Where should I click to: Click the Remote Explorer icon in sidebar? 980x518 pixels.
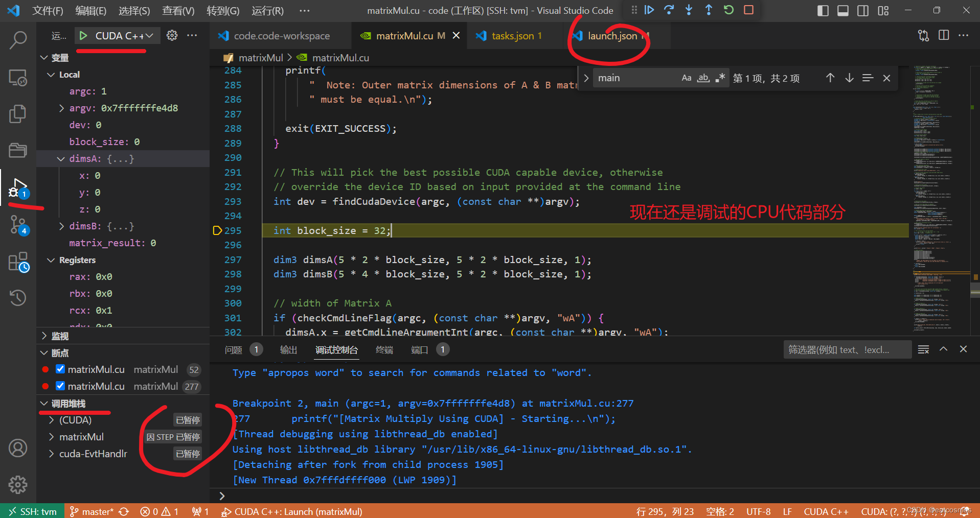coord(18,77)
